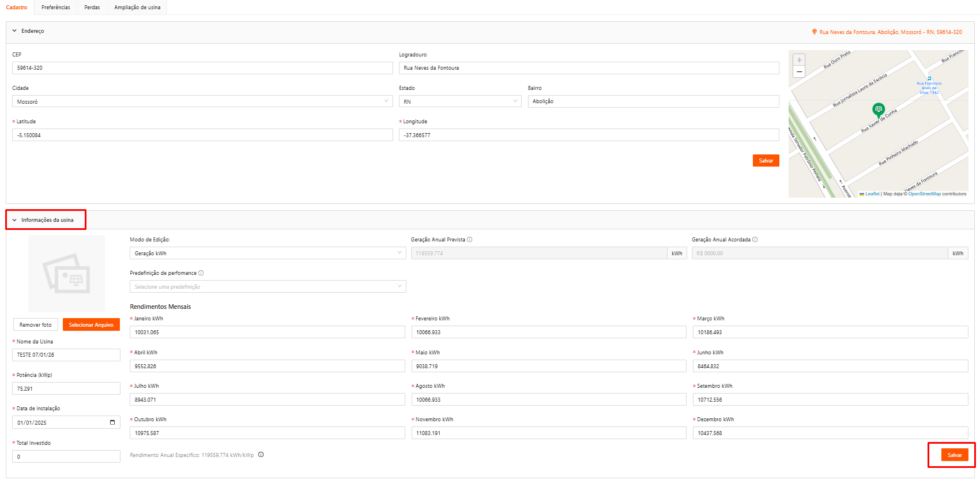Click the plant photo placeholder thumbnail

67,273
